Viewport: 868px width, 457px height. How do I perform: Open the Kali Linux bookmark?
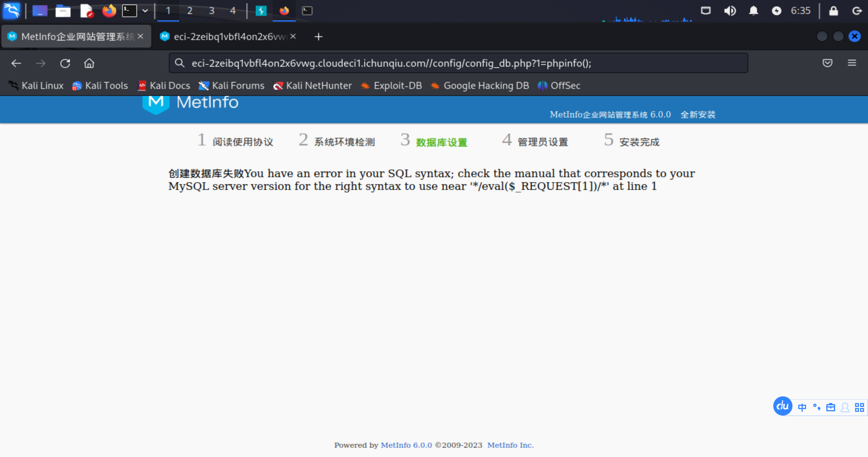pos(36,86)
